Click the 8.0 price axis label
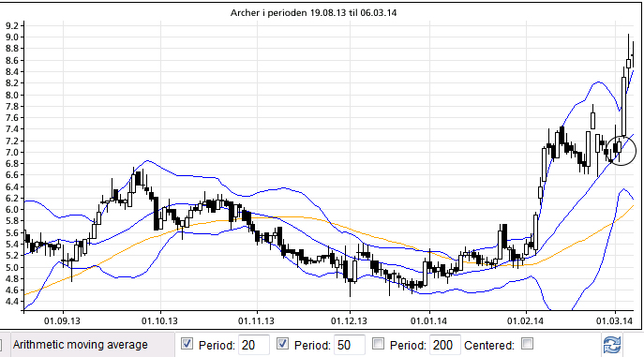The image size is (644, 357). click(12, 96)
